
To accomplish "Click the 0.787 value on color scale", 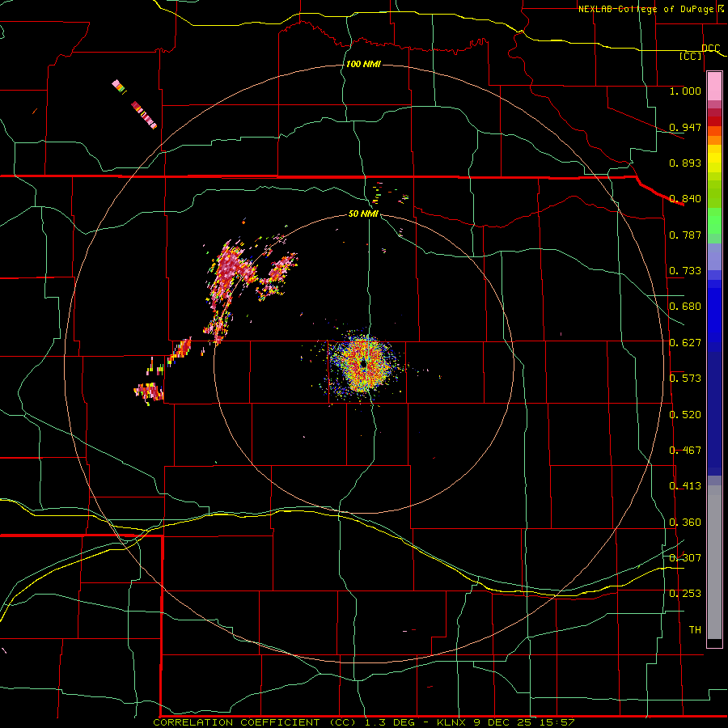I will point(685,235).
